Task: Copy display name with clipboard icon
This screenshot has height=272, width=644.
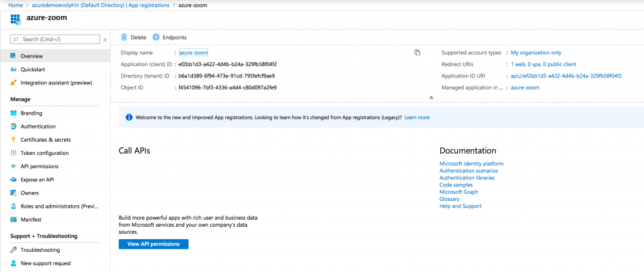Action: (x=418, y=52)
